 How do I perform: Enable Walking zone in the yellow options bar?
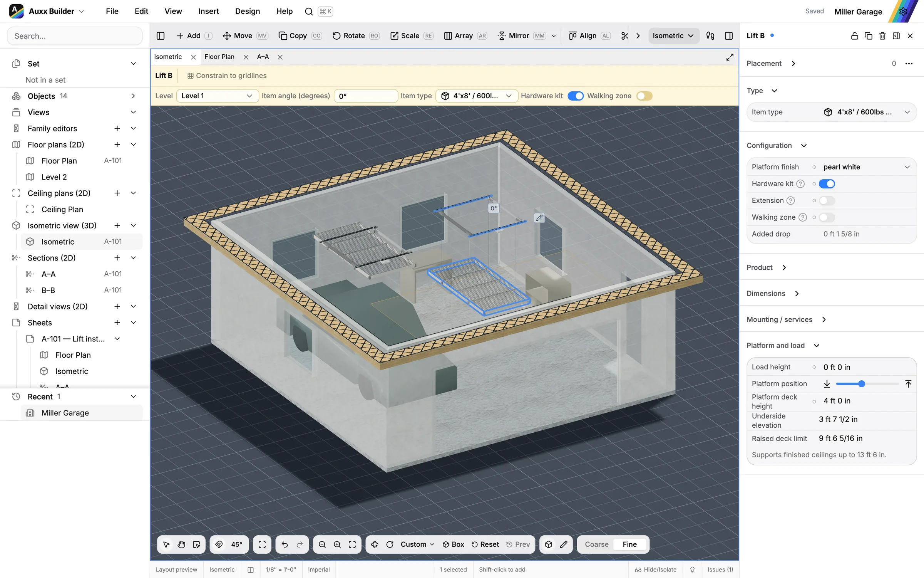click(644, 96)
